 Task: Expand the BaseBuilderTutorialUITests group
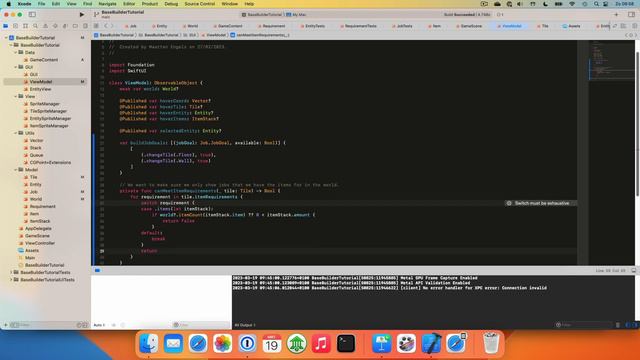coord(11,280)
